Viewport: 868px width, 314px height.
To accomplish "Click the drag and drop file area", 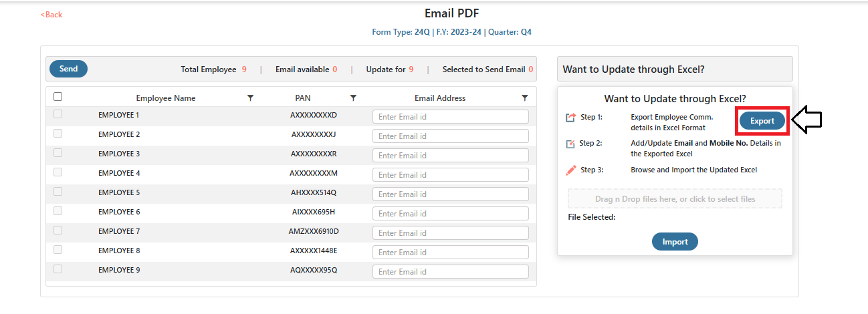I will pos(675,199).
